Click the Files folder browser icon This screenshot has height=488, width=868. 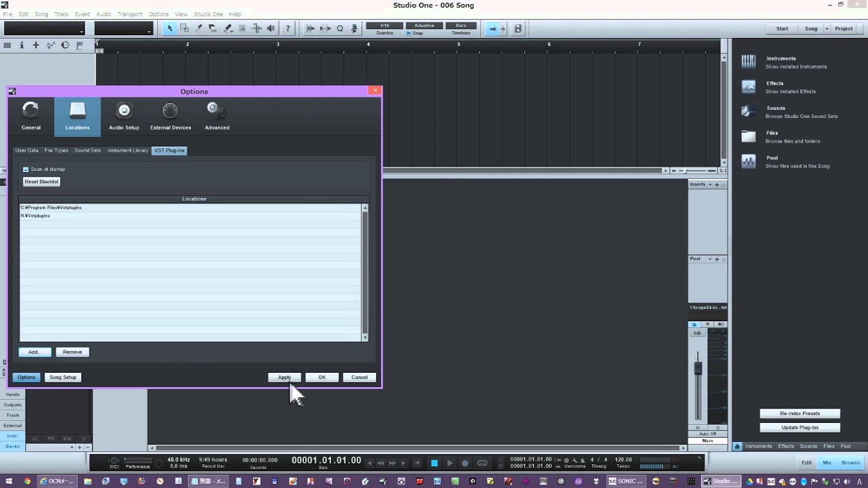coord(749,136)
